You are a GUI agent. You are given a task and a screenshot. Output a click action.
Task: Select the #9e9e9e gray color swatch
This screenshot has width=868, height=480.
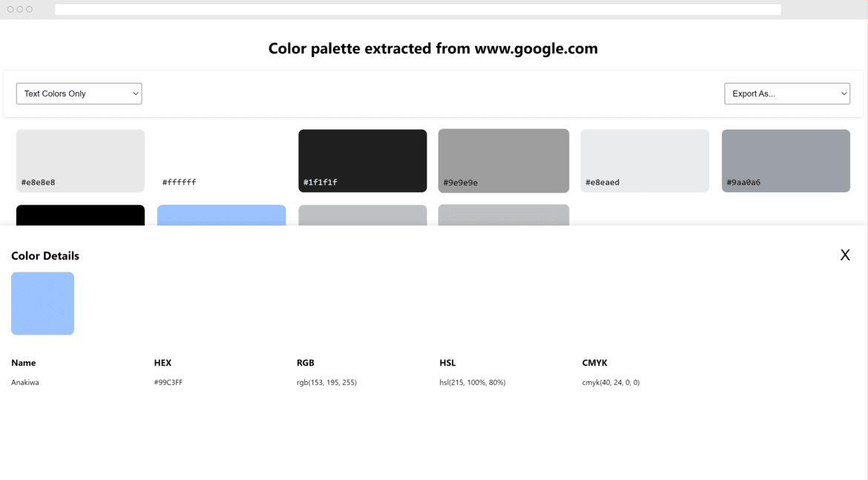tap(504, 160)
